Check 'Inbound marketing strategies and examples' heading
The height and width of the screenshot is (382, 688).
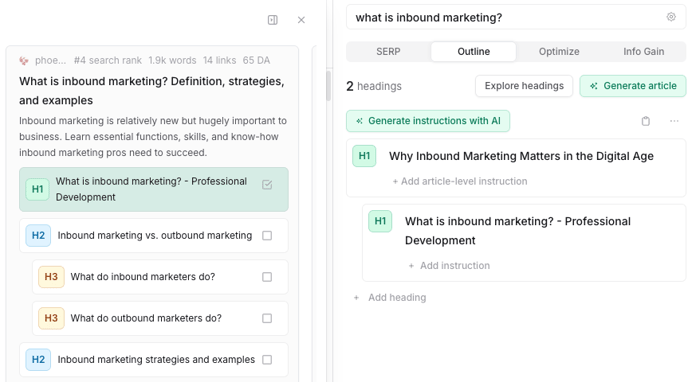click(267, 360)
